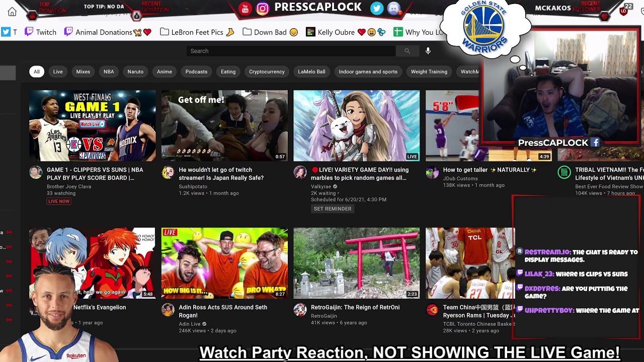Open Valkyrae variety game day thumbnail

click(356, 126)
